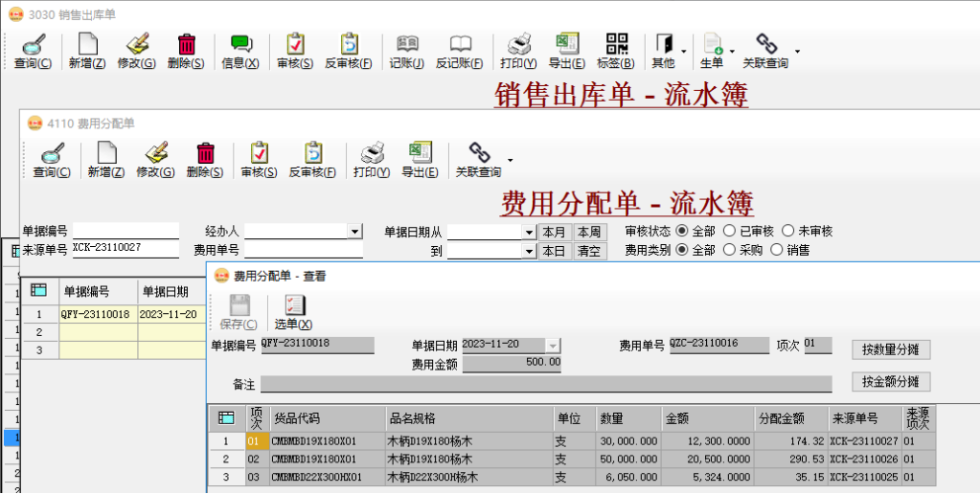This screenshot has height=494, width=980.
Task: Click 查询 icon in 销售出库单 toolbar
Action: coord(33,44)
